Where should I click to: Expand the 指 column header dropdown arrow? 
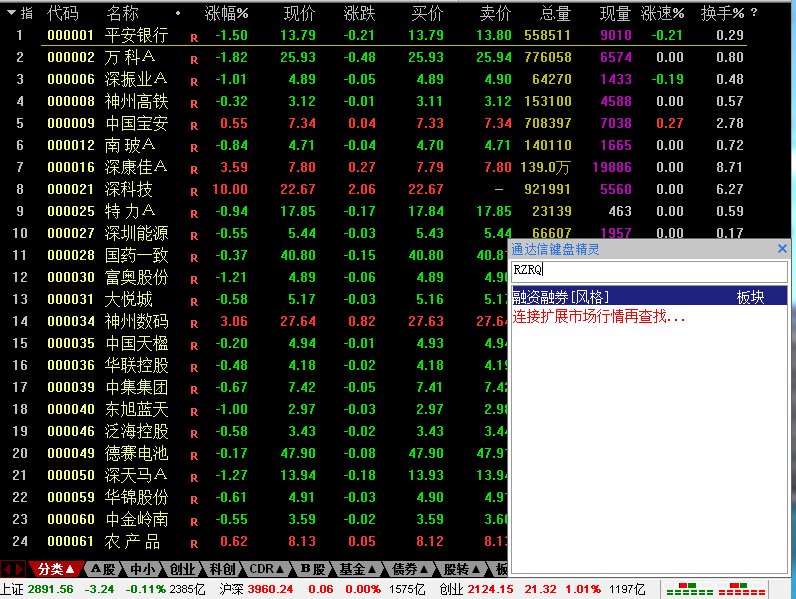(x=11, y=13)
